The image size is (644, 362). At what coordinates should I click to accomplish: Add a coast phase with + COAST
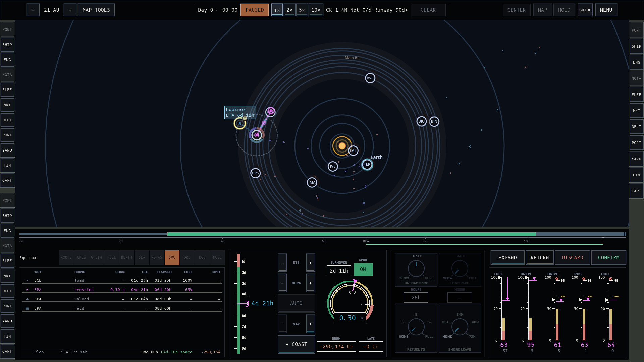point(296,344)
